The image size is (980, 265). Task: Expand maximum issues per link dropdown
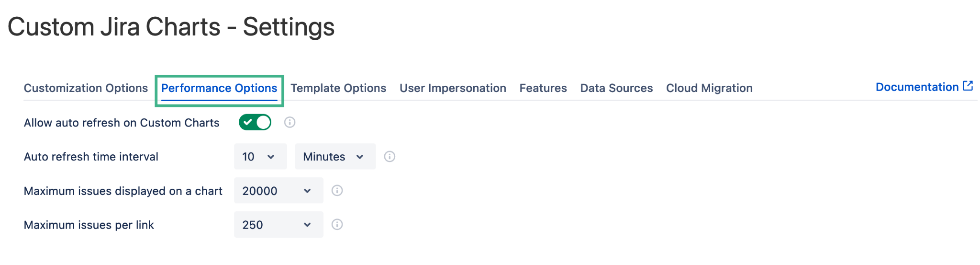[278, 225]
